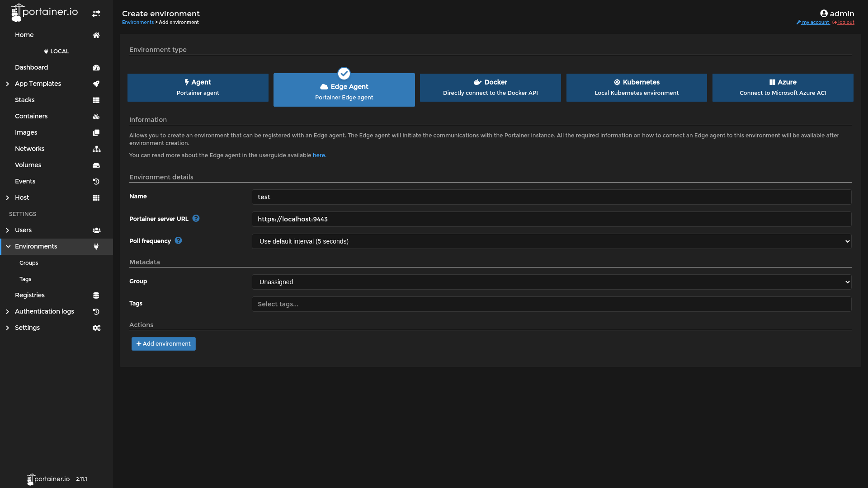Click the Registries database icon
This screenshot has width=868, height=488.
96,296
